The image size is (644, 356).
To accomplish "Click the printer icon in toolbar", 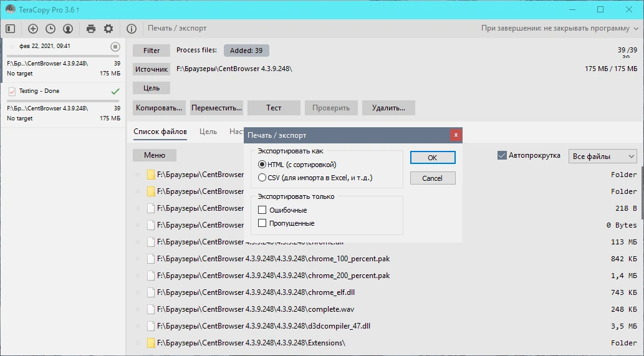I will [91, 28].
